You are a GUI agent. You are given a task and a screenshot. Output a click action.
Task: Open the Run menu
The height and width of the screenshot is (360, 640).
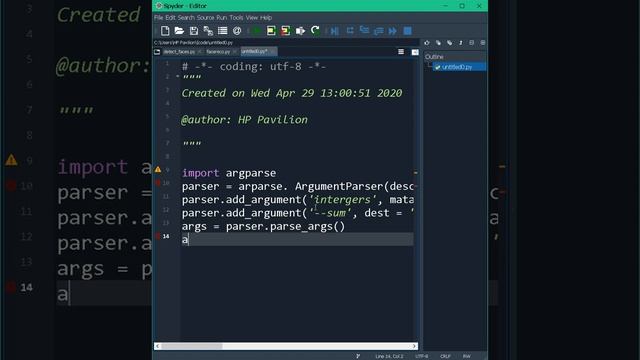[222, 18]
